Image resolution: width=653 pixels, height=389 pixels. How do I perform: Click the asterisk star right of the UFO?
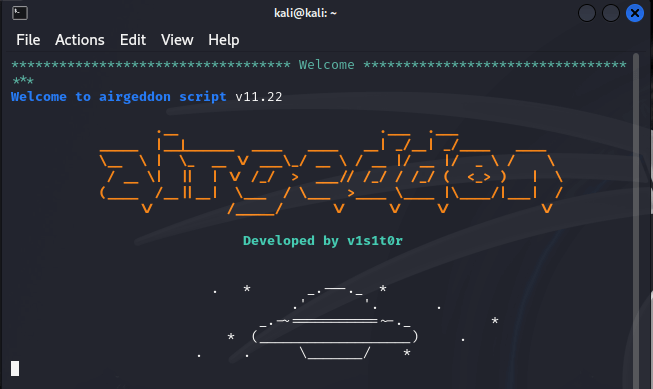[x=495, y=321]
